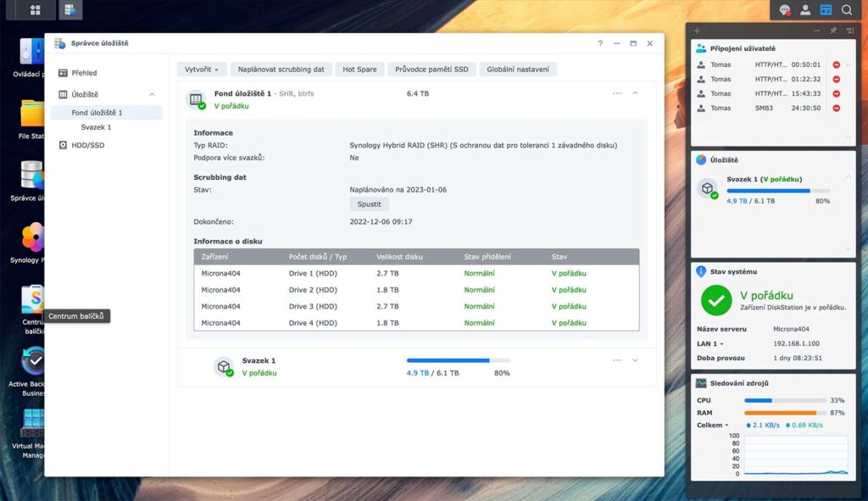Select HDD/SSD in the sidebar
This screenshot has height=501, width=868.
click(87, 145)
